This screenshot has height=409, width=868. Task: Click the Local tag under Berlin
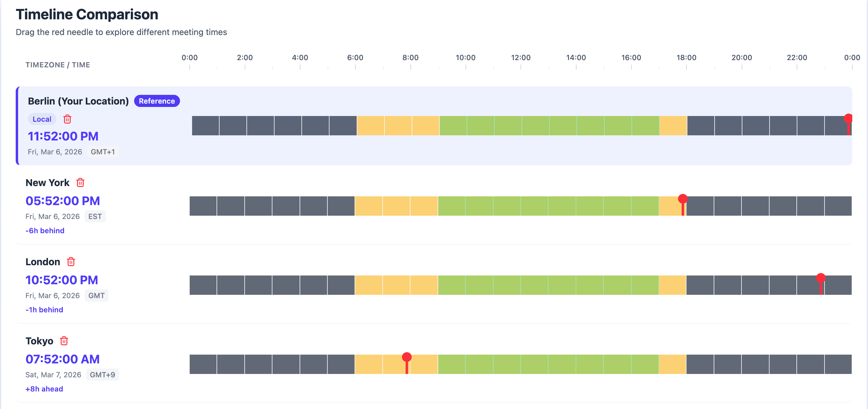42,119
